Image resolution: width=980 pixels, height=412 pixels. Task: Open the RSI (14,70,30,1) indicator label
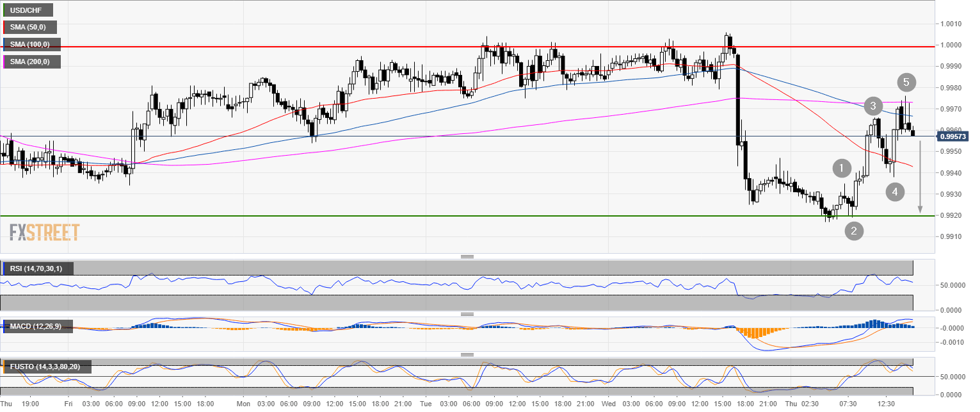[38, 268]
